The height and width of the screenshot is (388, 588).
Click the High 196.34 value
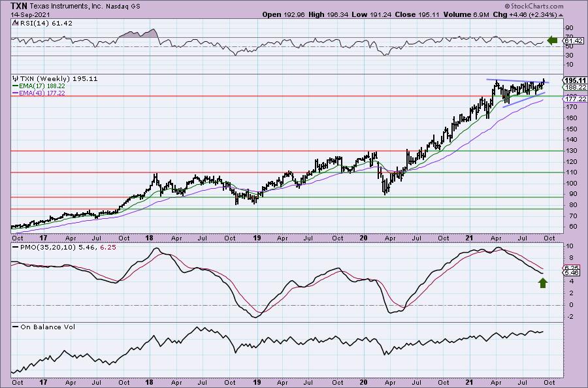(x=329, y=14)
